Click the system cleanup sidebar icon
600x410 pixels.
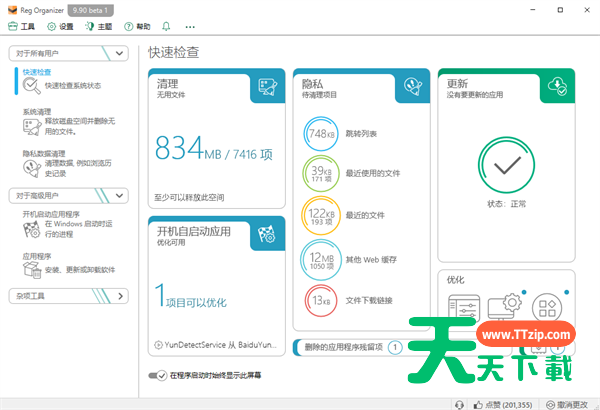32,127
